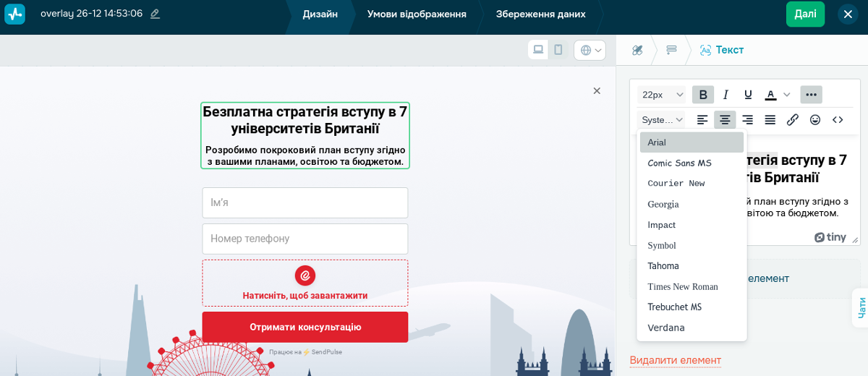Open the form block breadcrumb icon

[x=671, y=50]
